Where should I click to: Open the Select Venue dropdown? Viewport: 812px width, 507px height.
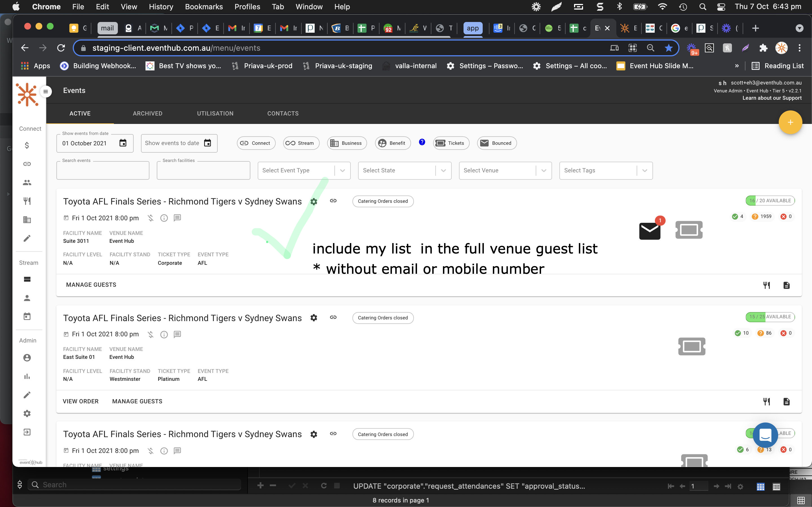(x=505, y=170)
